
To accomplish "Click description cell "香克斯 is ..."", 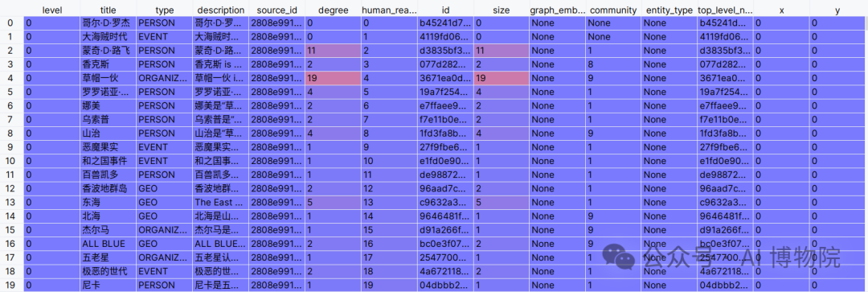I will [x=220, y=64].
